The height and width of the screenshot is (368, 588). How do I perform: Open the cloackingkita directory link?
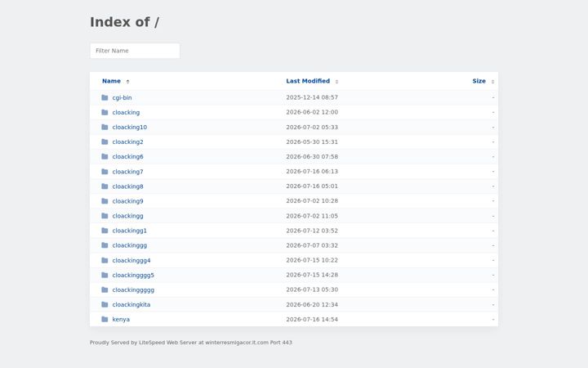click(131, 304)
